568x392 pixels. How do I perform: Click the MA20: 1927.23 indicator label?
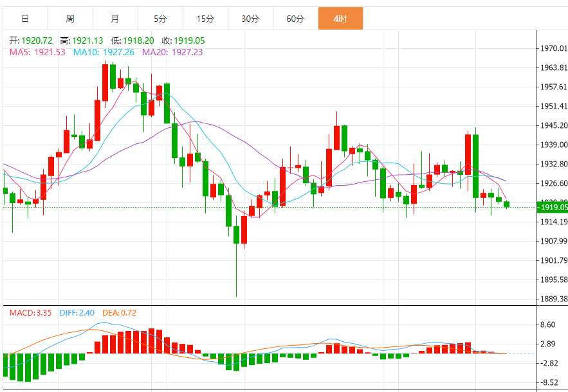coord(172,52)
